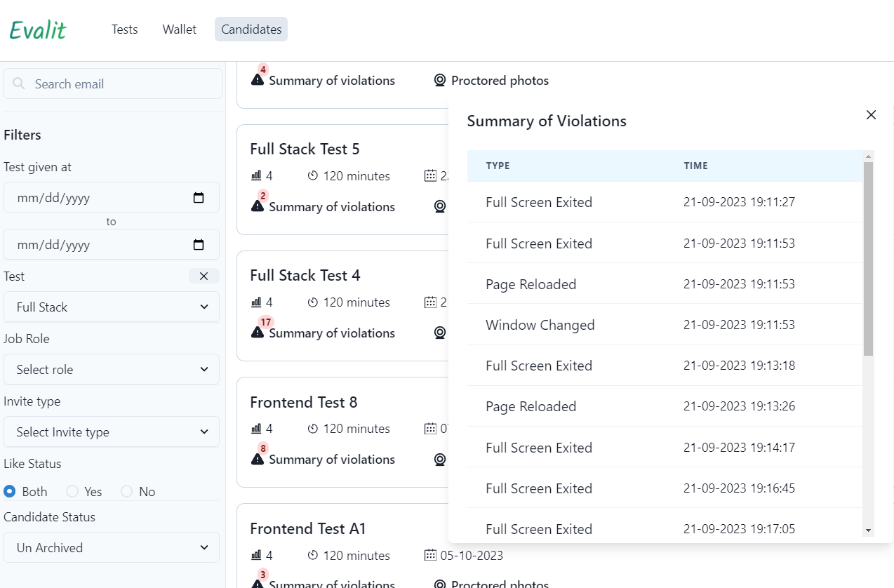Click the webcam Proctored photos icon at top
This screenshot has height=588, width=894.
point(440,81)
